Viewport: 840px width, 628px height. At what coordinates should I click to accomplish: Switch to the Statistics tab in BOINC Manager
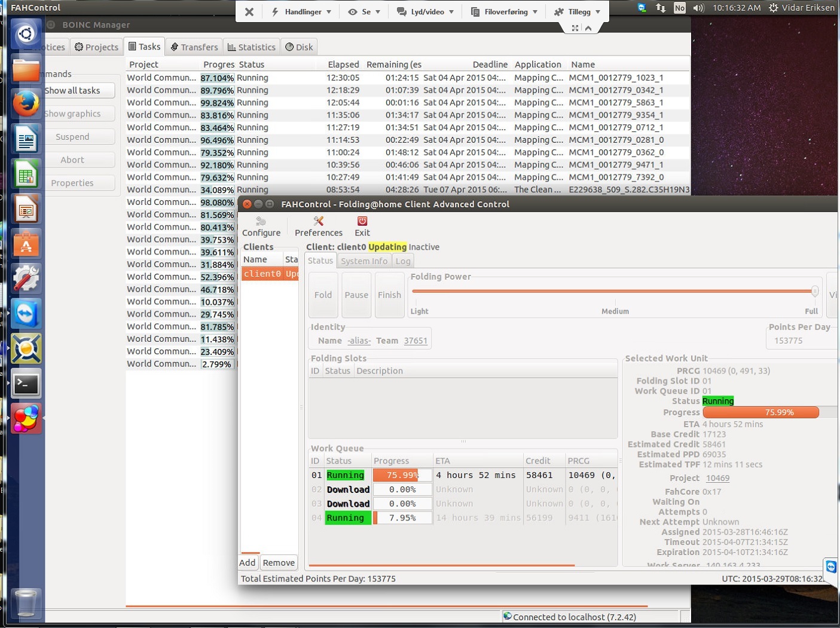click(x=252, y=47)
